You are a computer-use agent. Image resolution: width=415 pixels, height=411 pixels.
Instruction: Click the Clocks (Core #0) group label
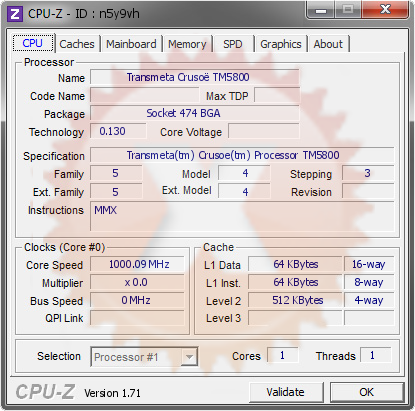pyautogui.click(x=64, y=247)
